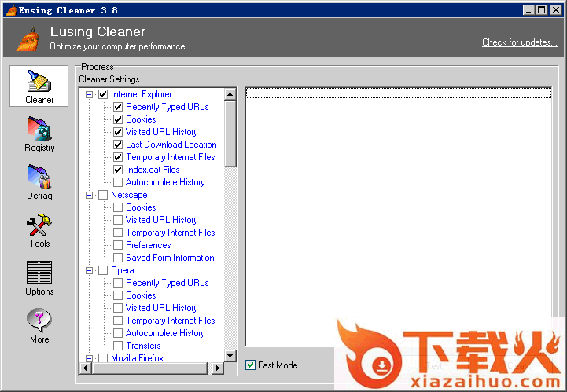The width and height of the screenshot is (567, 392).
Task: Check Opera Visited URL History checkbox
Action: tap(118, 308)
